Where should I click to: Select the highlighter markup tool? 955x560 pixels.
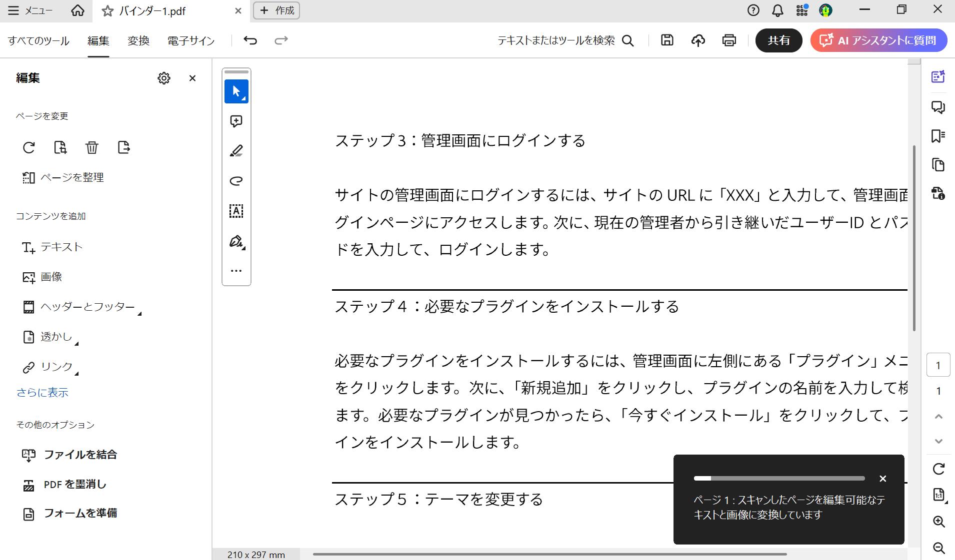tap(235, 151)
